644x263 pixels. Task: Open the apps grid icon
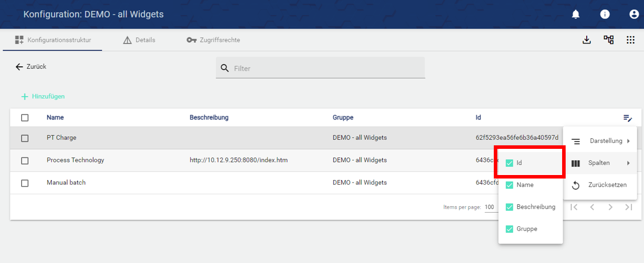pyautogui.click(x=630, y=40)
